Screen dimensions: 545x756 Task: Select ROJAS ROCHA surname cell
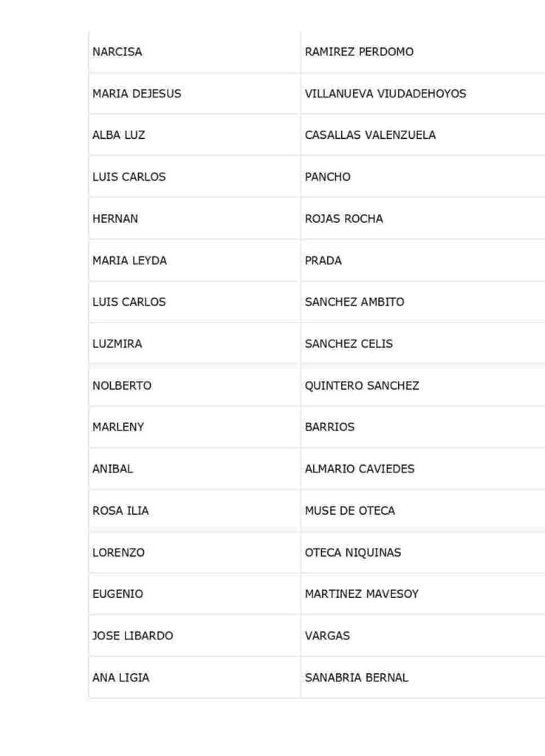[423, 219]
